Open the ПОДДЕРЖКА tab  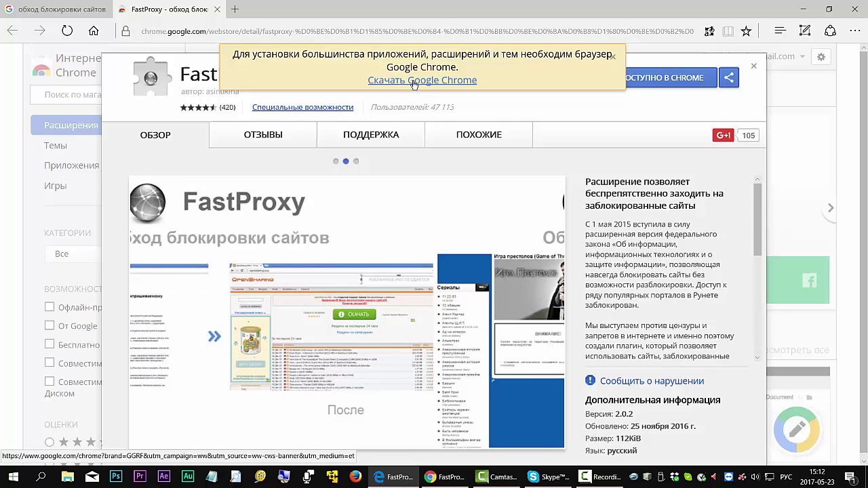coord(371,134)
